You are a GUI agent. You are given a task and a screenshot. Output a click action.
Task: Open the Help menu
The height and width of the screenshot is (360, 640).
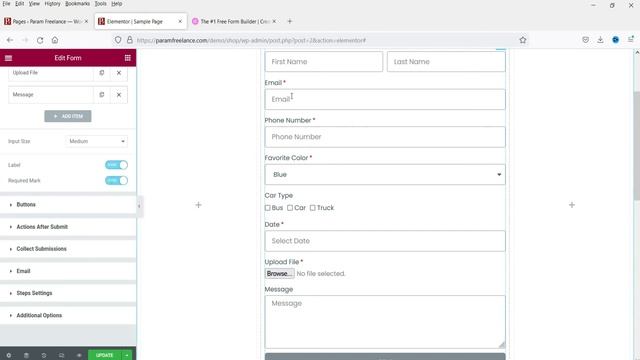117,4
